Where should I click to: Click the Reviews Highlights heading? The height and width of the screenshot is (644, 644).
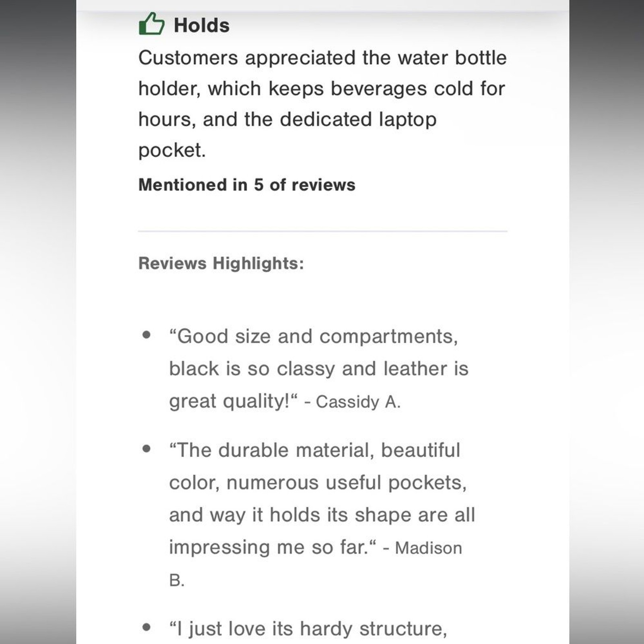tap(221, 263)
